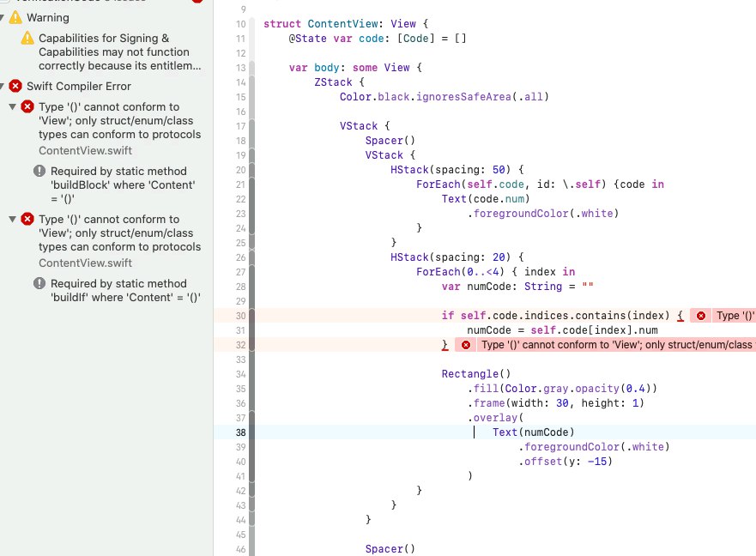Click 'ForEach(0..<4)' code
The width and height of the screenshot is (756, 556).
(x=460, y=271)
